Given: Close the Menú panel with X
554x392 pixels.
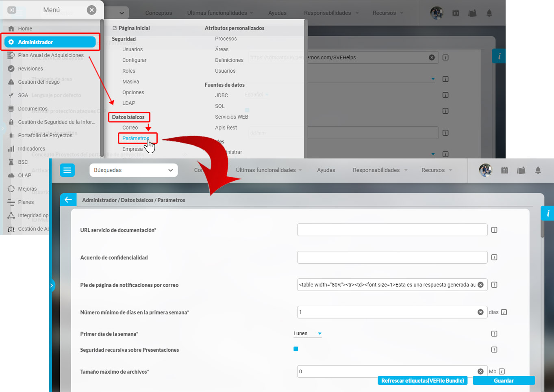Looking at the screenshot, I should [x=92, y=10].
